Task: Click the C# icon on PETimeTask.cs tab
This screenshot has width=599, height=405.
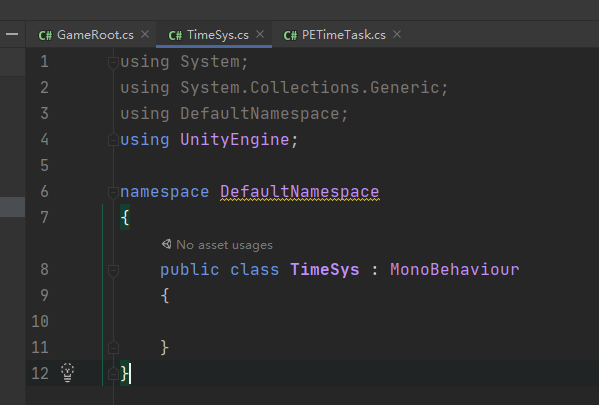Action: click(290, 36)
